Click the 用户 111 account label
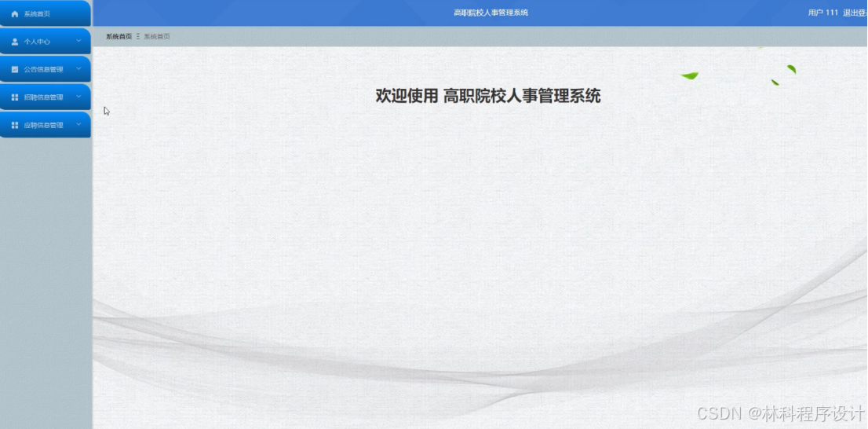This screenshot has width=868, height=429. [x=823, y=13]
